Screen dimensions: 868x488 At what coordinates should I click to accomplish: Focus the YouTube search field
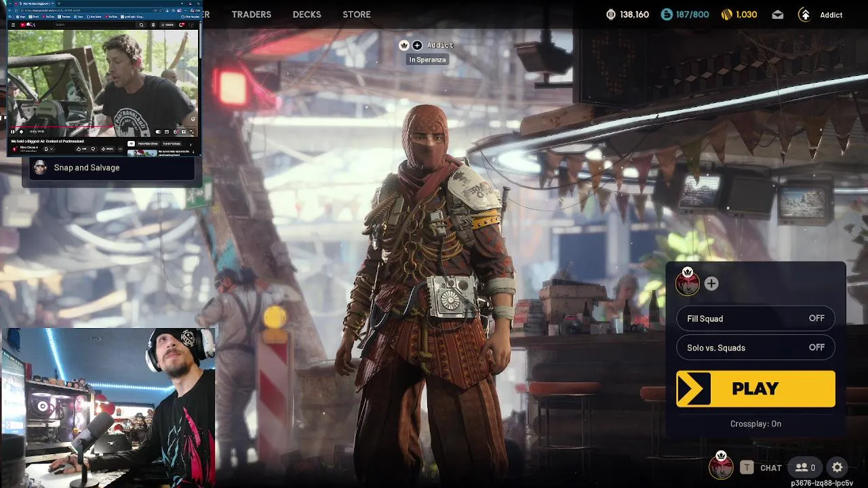click(94, 25)
